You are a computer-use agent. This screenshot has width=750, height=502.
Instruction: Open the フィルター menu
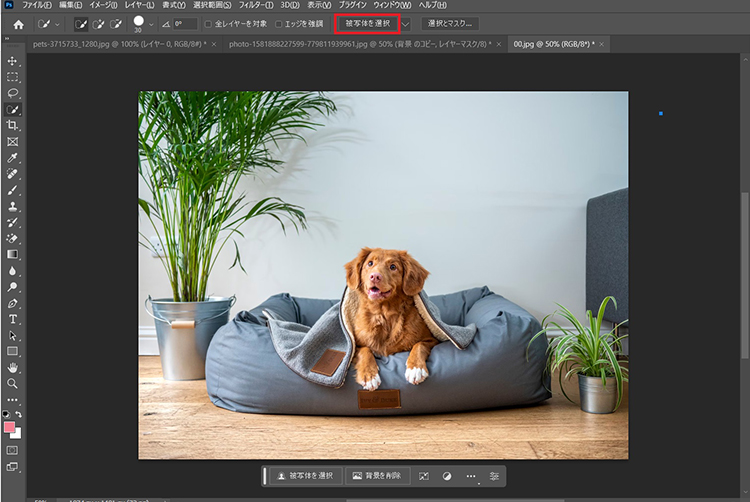pos(256,5)
